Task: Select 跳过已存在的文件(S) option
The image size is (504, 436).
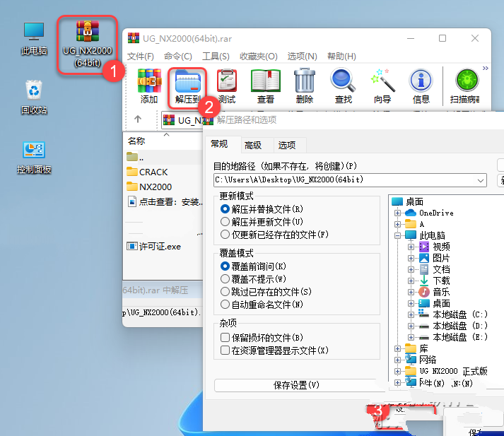Action: [x=266, y=292]
